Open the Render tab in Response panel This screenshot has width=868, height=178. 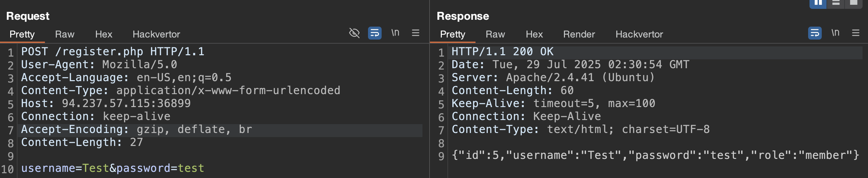579,34
